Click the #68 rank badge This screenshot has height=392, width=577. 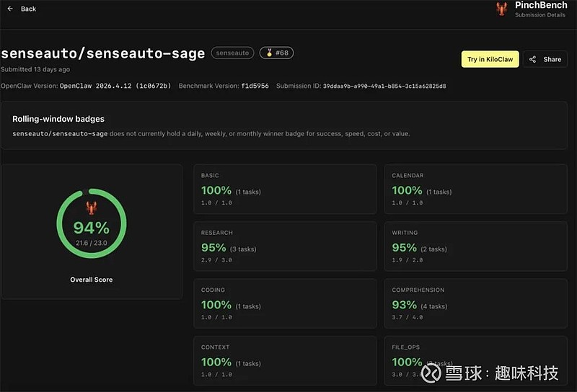point(276,53)
